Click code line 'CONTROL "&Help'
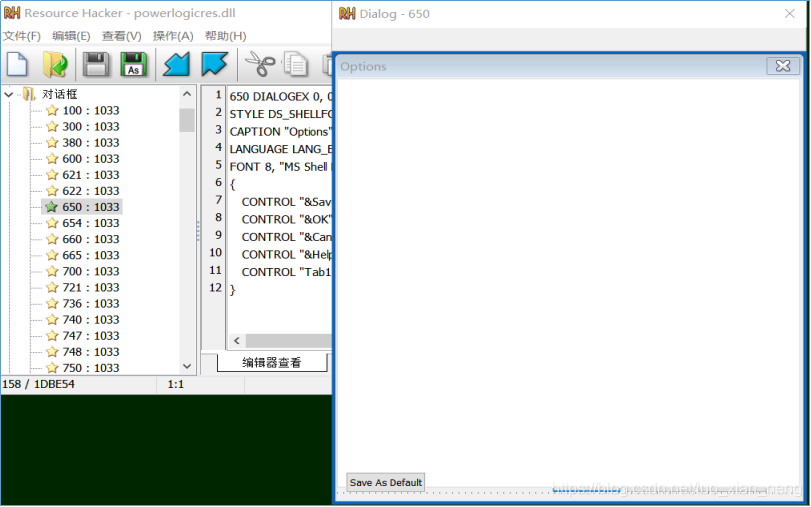The width and height of the screenshot is (811, 507). (x=287, y=255)
